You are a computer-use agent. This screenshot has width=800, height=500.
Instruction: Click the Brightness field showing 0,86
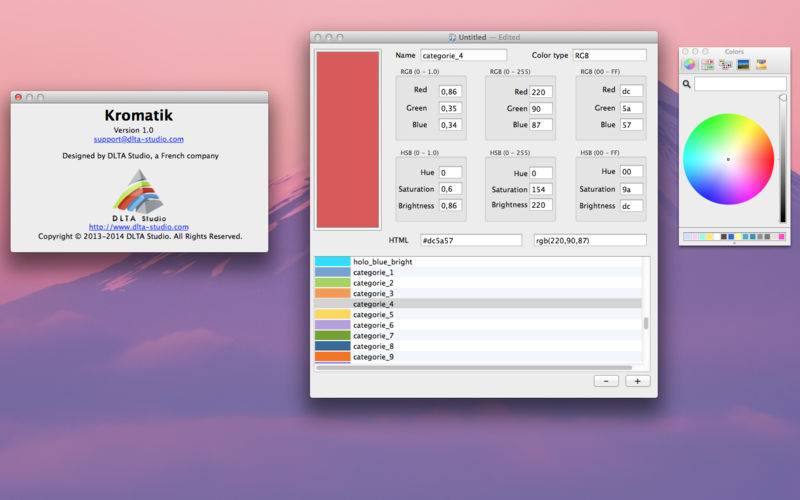click(451, 206)
